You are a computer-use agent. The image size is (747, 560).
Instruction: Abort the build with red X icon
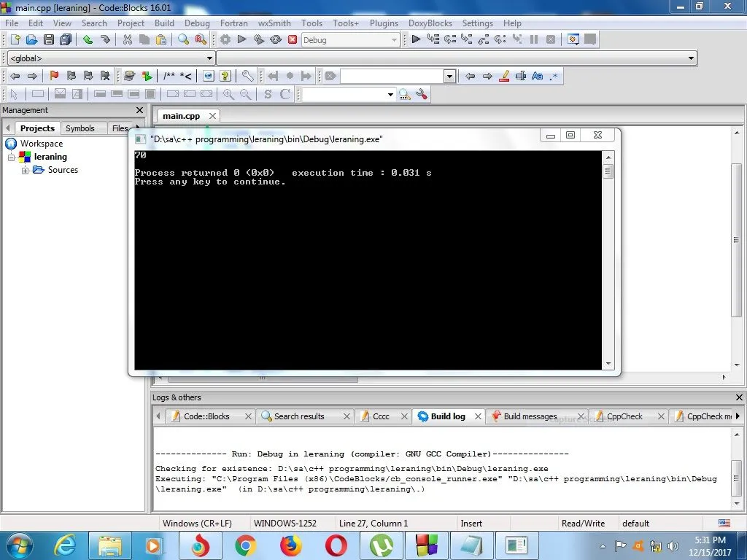click(x=293, y=39)
